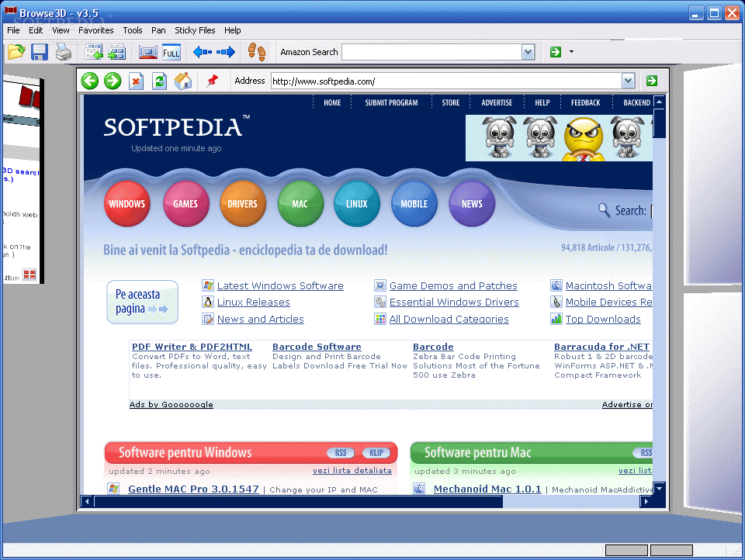
Task: Click RSS button in Software pentru Windows
Action: point(341,453)
